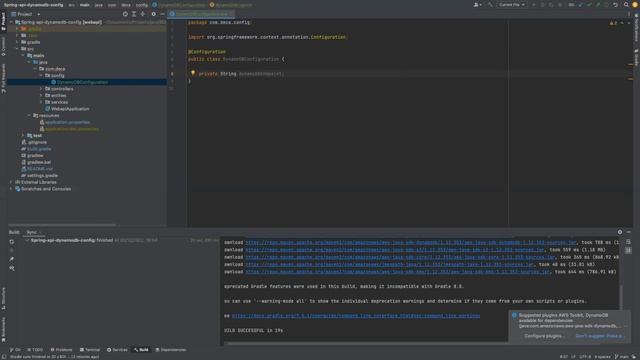
Task: Click the build hammer icon in top toolbar
Action: (490, 5)
